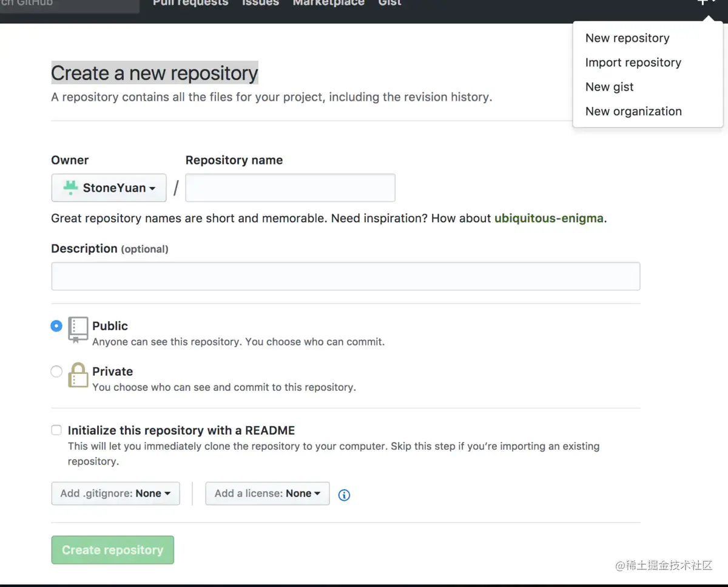Open Pull requests in the top navigation
The image size is (728, 587).
[x=190, y=3]
